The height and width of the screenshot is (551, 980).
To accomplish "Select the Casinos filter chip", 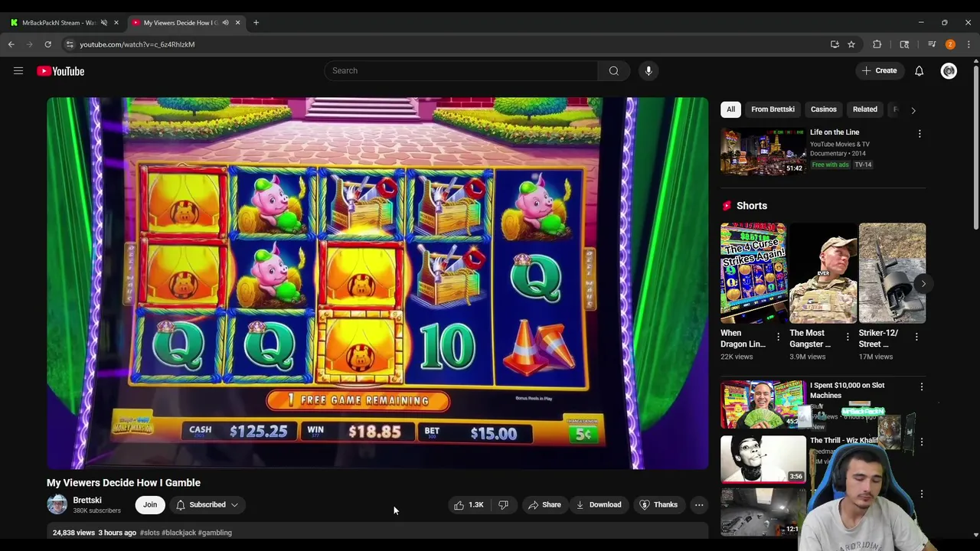I will tap(824, 109).
